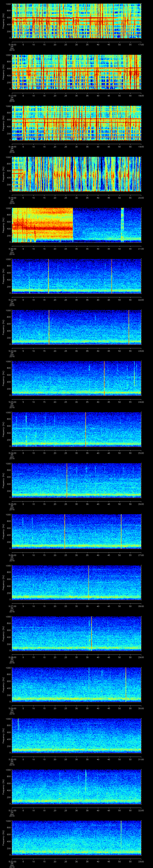Click the short yellow streak near 3 seconds in the 5:30:00 panel
Viewport: 153px width, 868px height.
18,725
